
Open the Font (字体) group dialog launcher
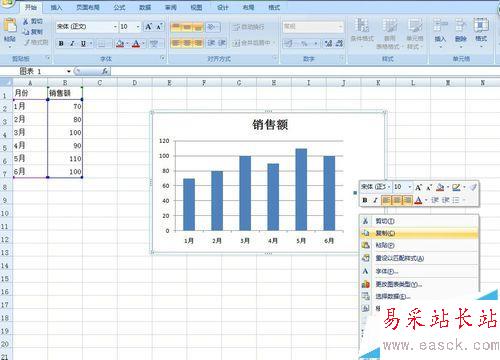(x=163, y=58)
